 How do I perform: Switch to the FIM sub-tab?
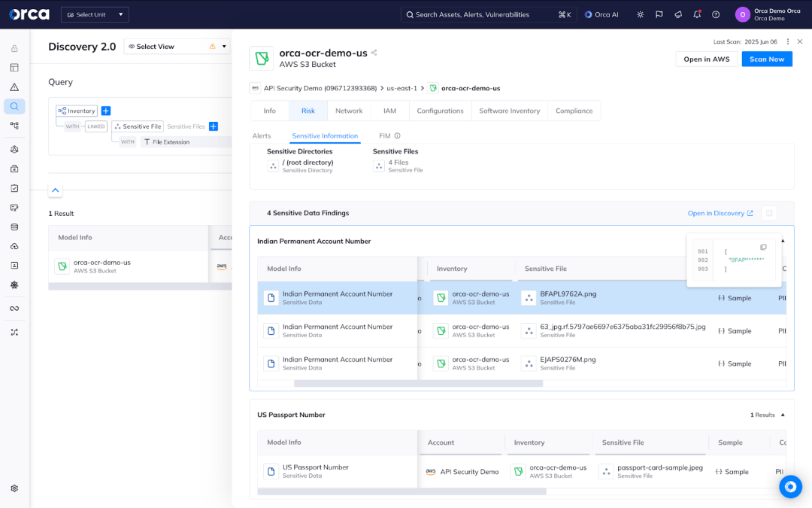point(385,135)
